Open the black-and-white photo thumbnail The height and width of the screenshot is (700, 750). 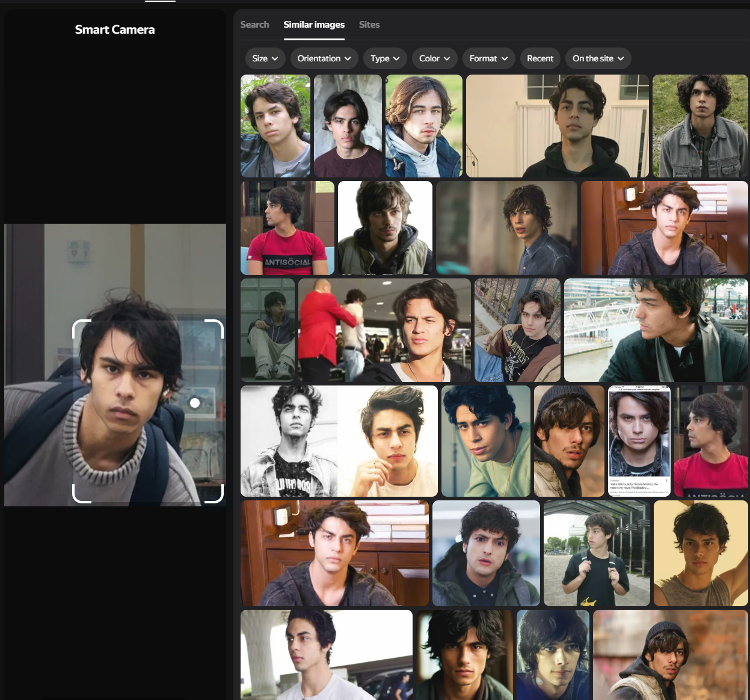[289, 441]
